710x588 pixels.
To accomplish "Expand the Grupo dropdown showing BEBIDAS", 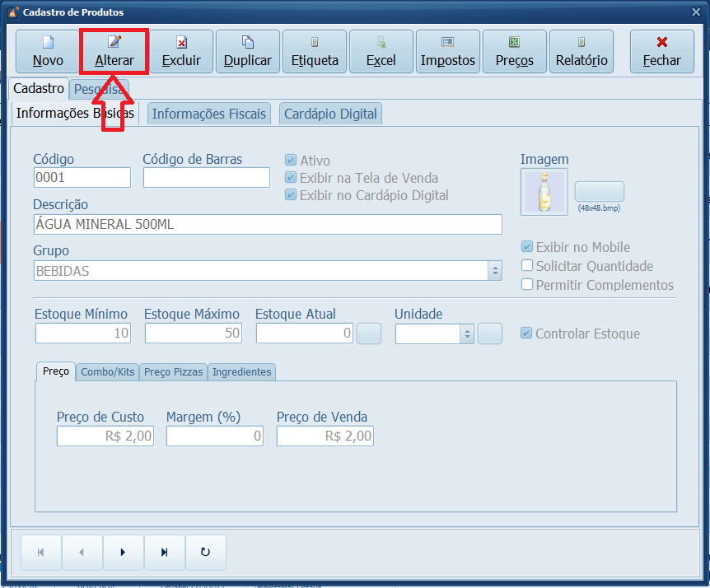I will coord(494,271).
